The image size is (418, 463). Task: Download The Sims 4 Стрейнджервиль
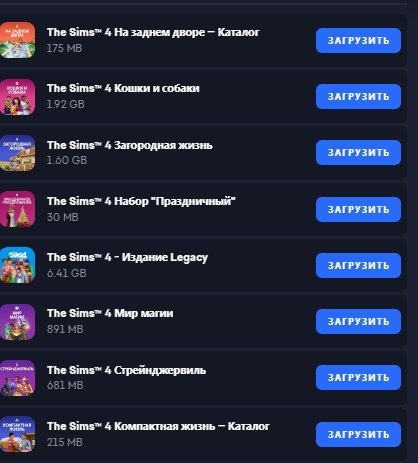[358, 377]
